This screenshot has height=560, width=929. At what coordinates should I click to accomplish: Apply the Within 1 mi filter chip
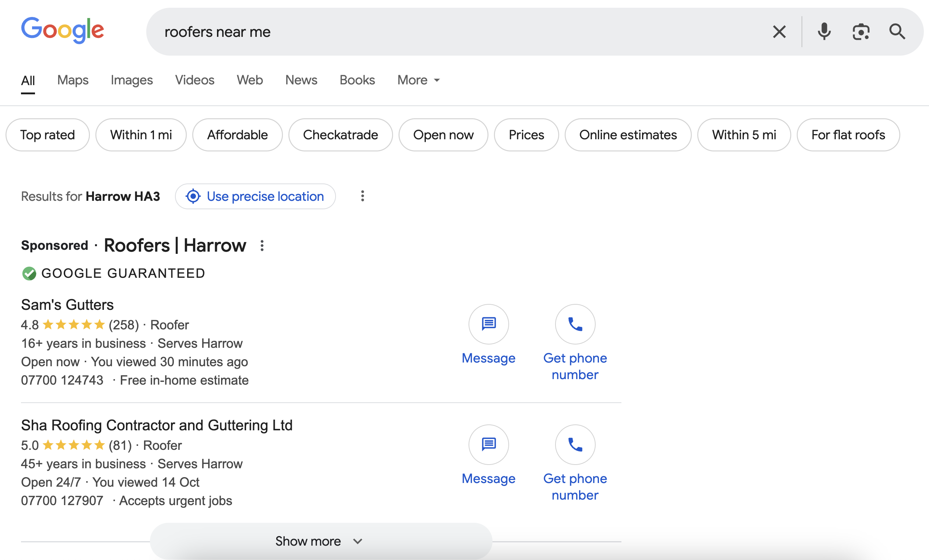(x=141, y=134)
